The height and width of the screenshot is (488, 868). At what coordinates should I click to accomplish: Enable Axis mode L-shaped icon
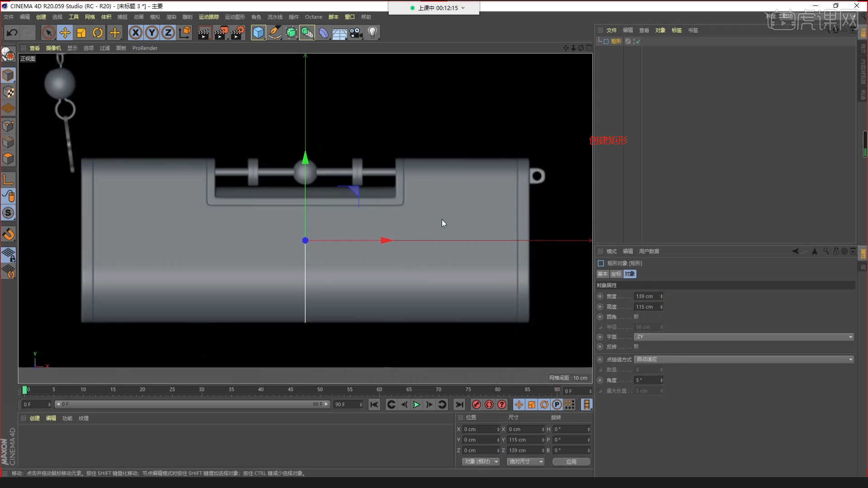point(8,179)
